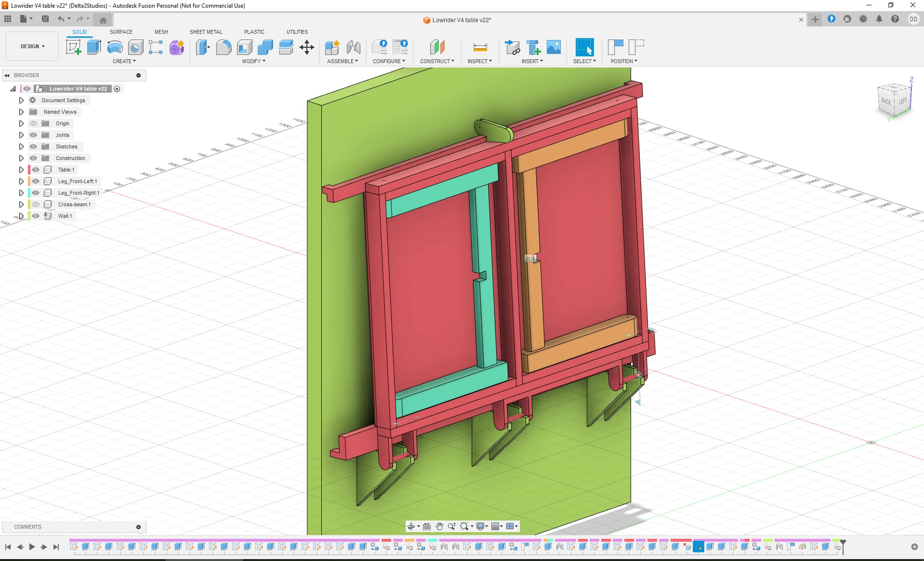Click the Insert Canvas image icon
924x561 pixels.
click(x=554, y=47)
